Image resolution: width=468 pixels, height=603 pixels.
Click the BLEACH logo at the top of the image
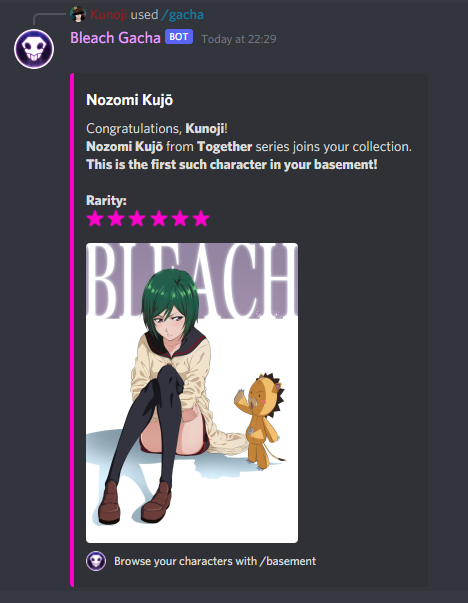click(x=192, y=282)
